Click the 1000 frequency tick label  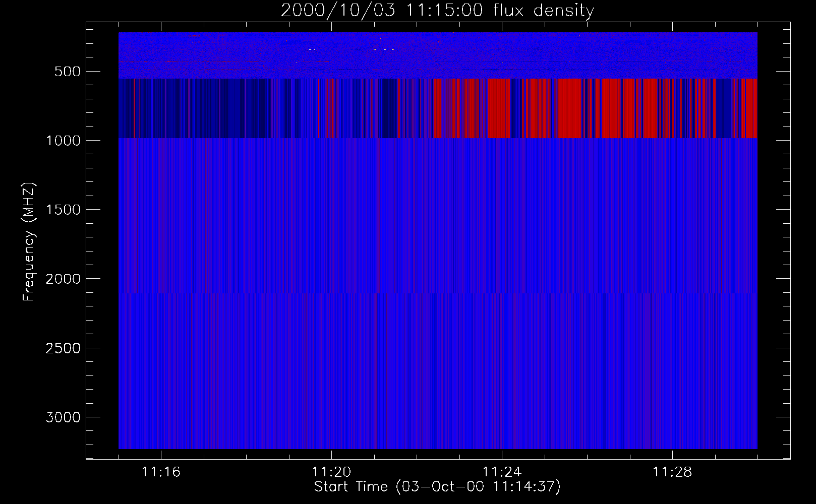pyautogui.click(x=63, y=141)
